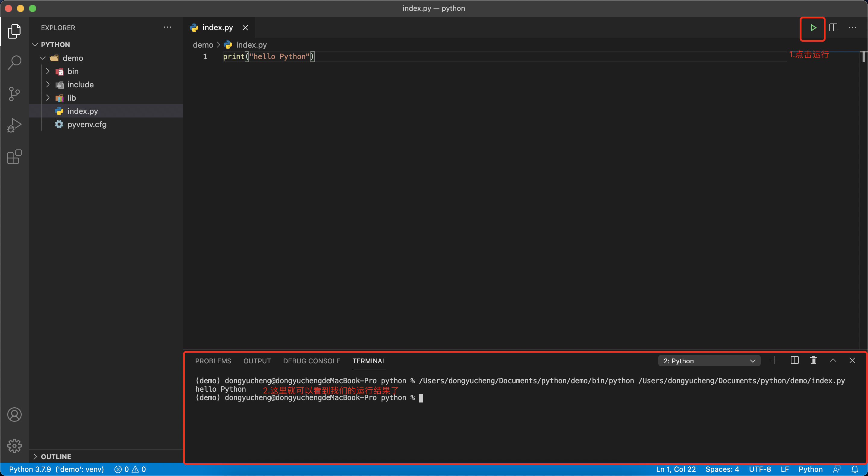Open the Accounts menu icon
This screenshot has width=868, height=476.
click(x=14, y=415)
